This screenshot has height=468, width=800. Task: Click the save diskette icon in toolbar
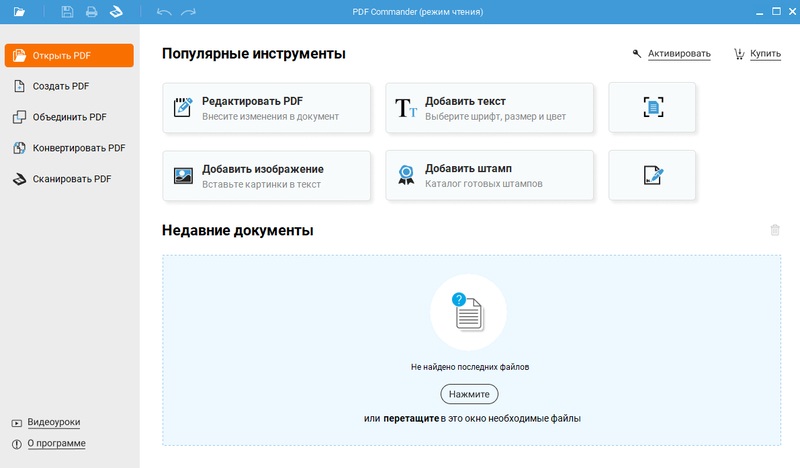[67, 12]
